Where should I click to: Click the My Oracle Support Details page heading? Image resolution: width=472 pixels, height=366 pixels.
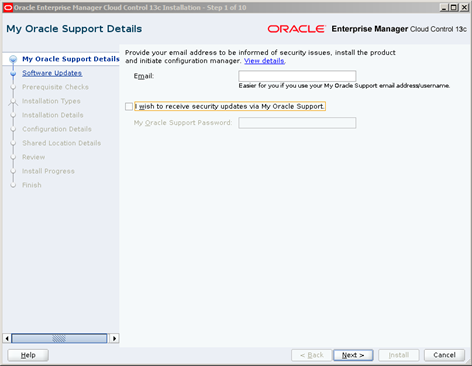click(74, 29)
